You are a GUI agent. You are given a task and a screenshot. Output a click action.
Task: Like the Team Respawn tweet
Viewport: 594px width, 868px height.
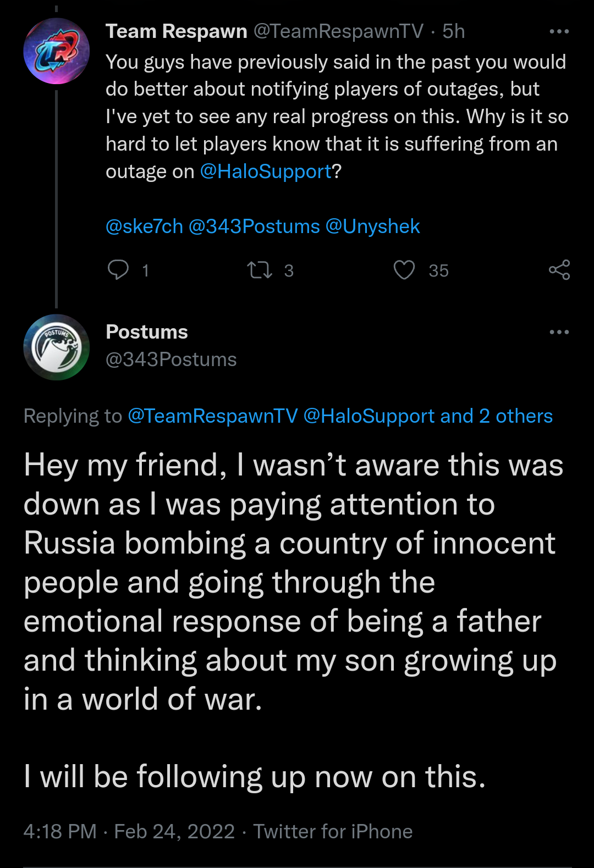coord(404,270)
